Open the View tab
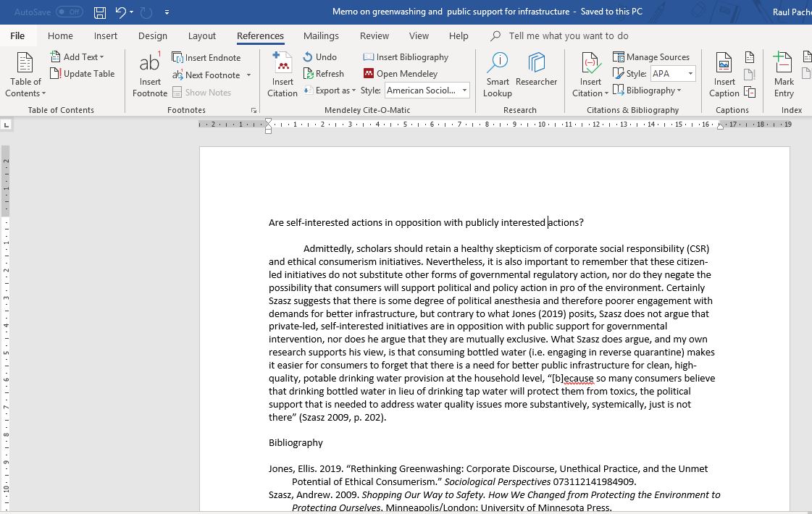The height and width of the screenshot is (514, 812). tap(419, 35)
